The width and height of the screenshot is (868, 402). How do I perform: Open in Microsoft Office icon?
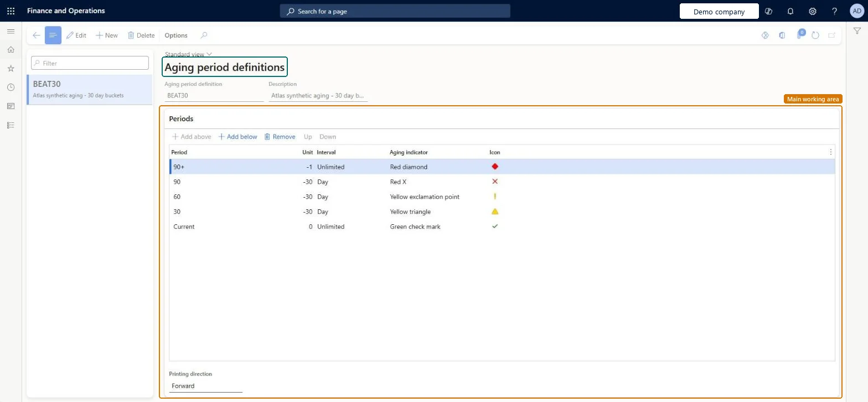[782, 35]
